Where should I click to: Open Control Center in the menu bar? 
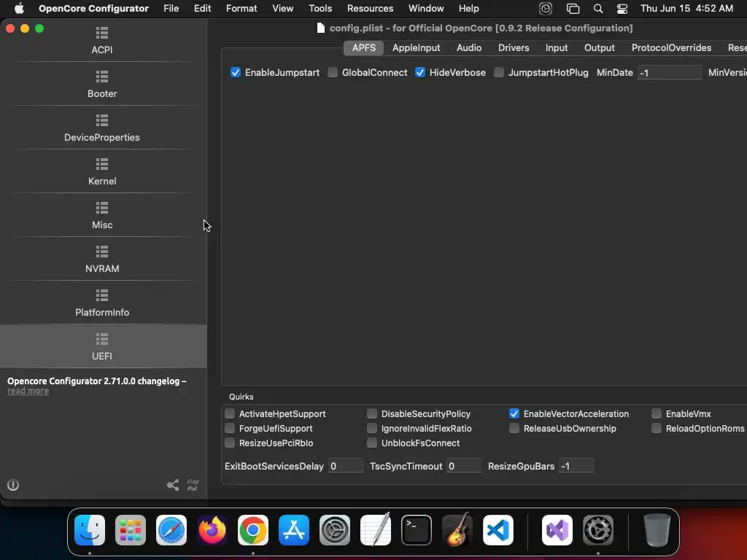pyautogui.click(x=622, y=9)
